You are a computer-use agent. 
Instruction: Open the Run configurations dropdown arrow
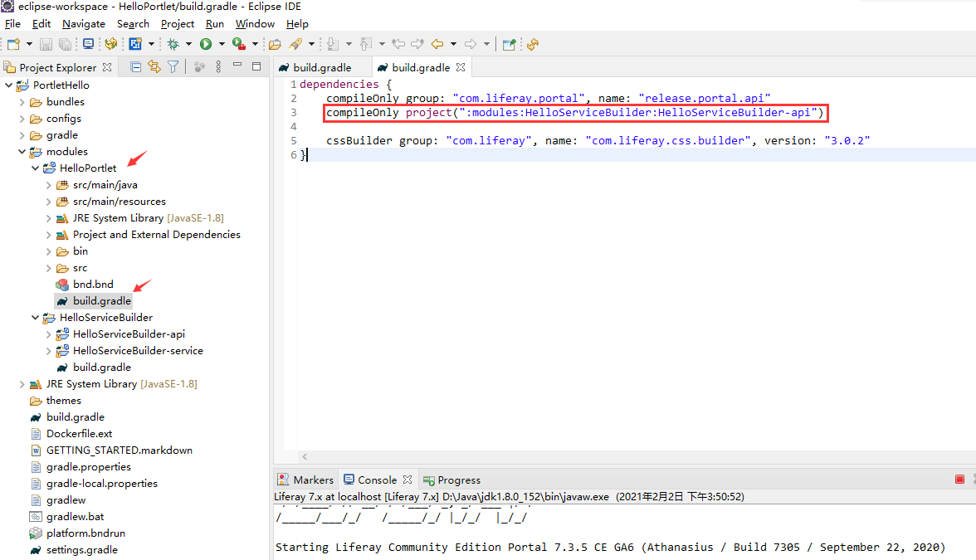pyautogui.click(x=221, y=44)
